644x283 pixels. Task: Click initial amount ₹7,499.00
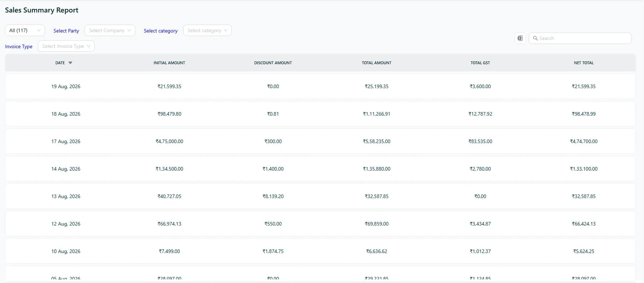pyautogui.click(x=169, y=251)
